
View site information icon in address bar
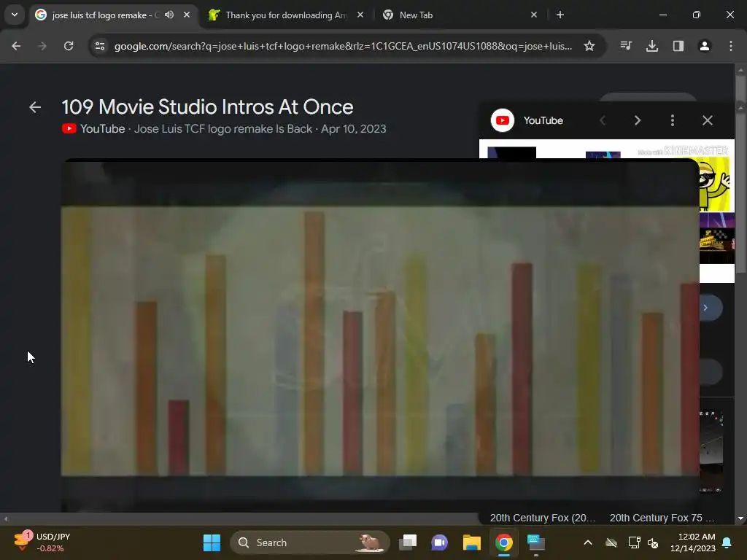coord(100,46)
